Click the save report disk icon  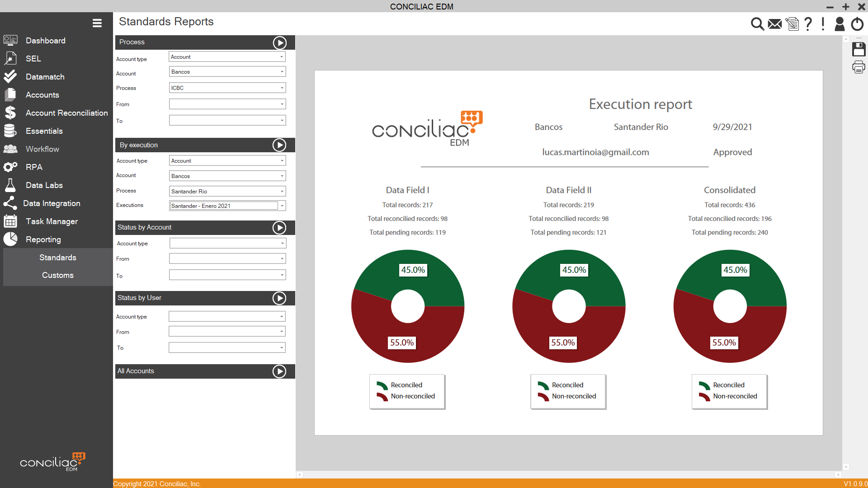tap(859, 49)
